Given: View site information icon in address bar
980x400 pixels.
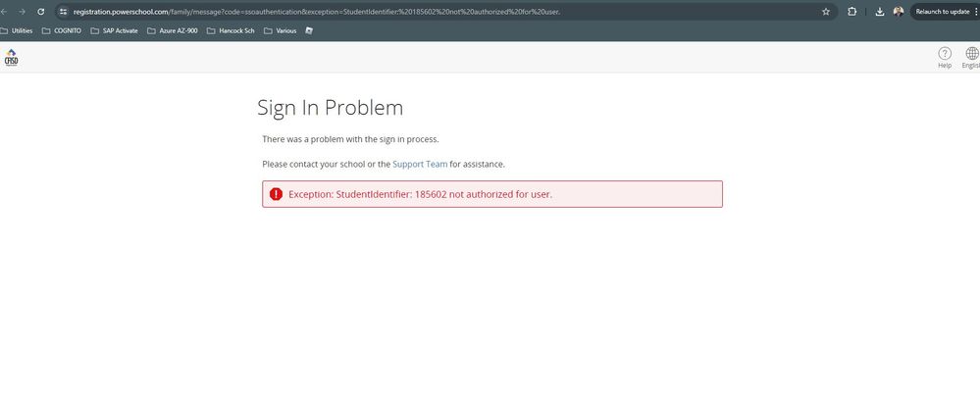Looking at the screenshot, I should pyautogui.click(x=64, y=12).
